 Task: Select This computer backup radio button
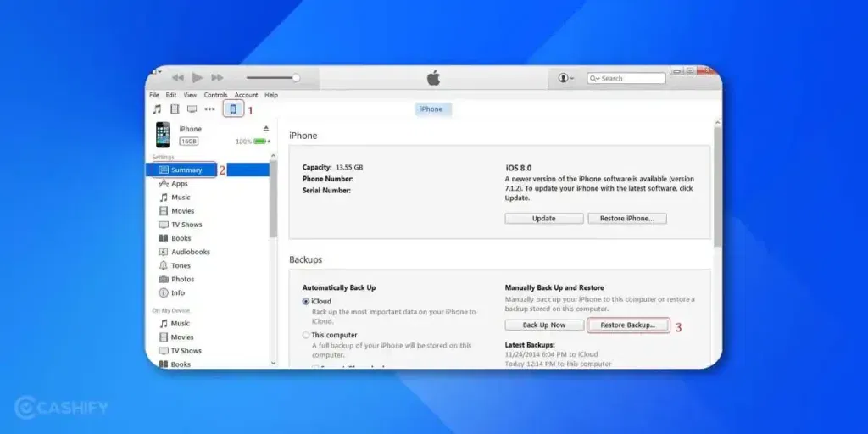click(x=305, y=335)
